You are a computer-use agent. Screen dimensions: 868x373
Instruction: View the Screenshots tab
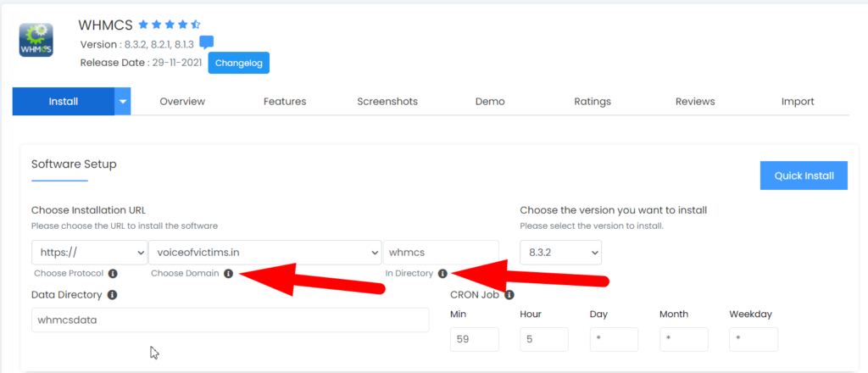[x=387, y=101]
